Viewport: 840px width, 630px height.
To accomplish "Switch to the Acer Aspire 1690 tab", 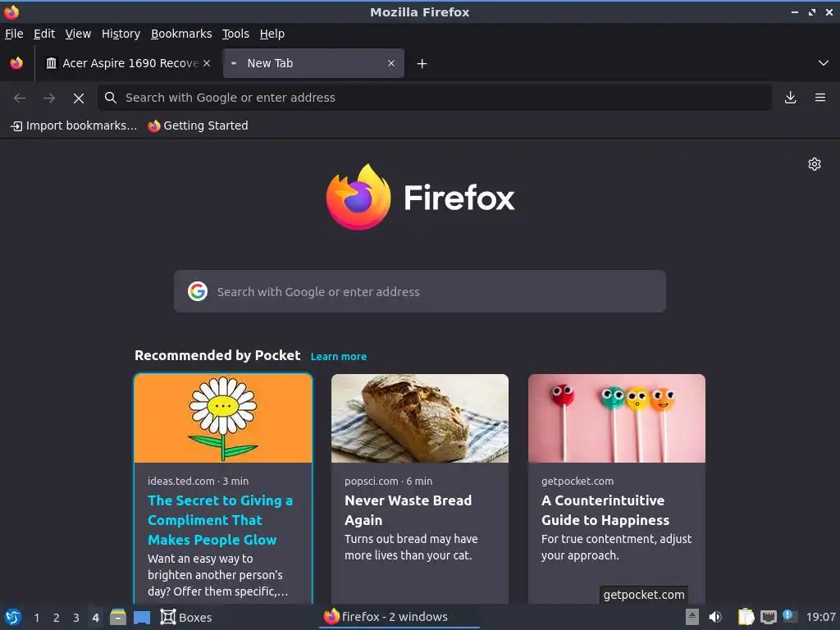I will click(127, 63).
